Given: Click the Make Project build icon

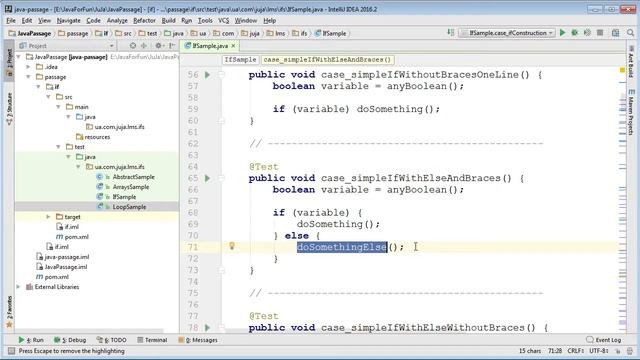Looking at the screenshot, I should click(x=451, y=33).
